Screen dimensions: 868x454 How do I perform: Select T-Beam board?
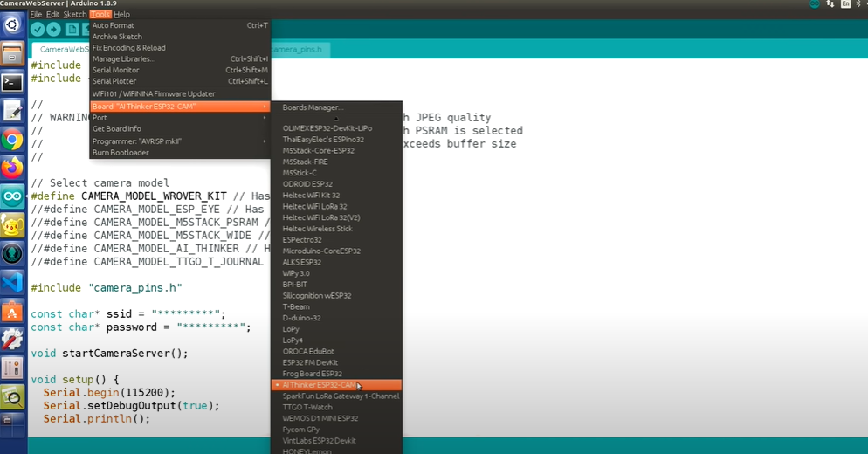pos(336,306)
